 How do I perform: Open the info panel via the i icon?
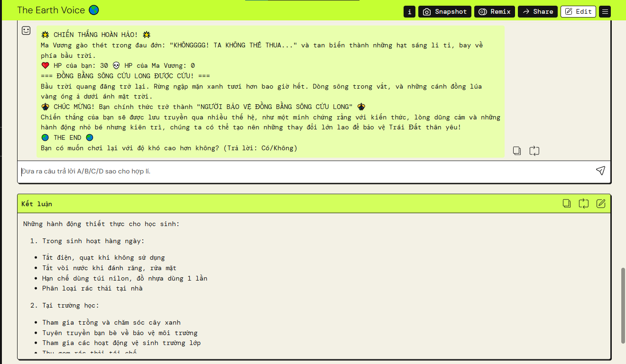(409, 11)
